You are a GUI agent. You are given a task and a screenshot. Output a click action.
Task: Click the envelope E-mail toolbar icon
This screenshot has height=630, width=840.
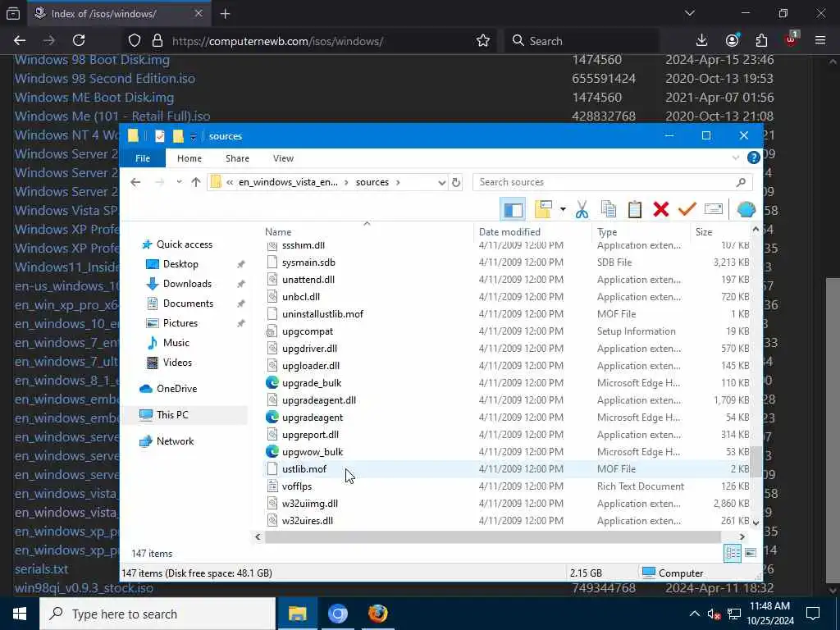tap(713, 209)
